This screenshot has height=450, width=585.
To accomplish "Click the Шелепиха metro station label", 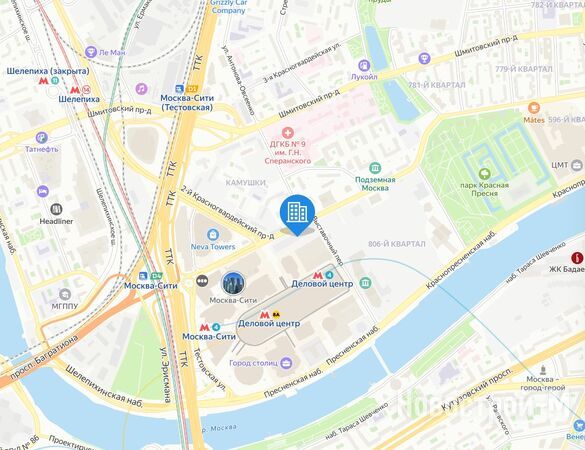I will (x=79, y=99).
